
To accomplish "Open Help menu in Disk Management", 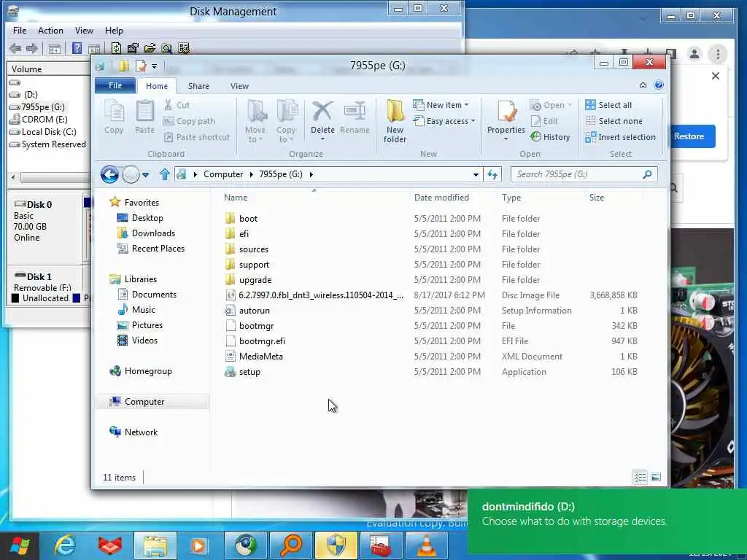I will 114,31.
